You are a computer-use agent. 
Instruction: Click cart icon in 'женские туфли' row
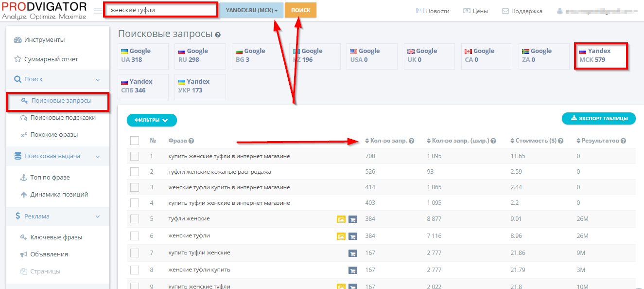pos(353,236)
